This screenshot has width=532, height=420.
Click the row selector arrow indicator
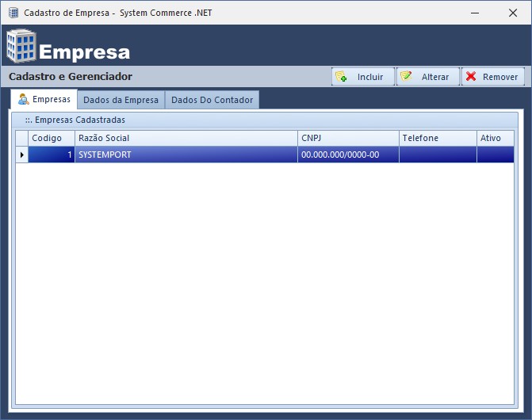21,155
